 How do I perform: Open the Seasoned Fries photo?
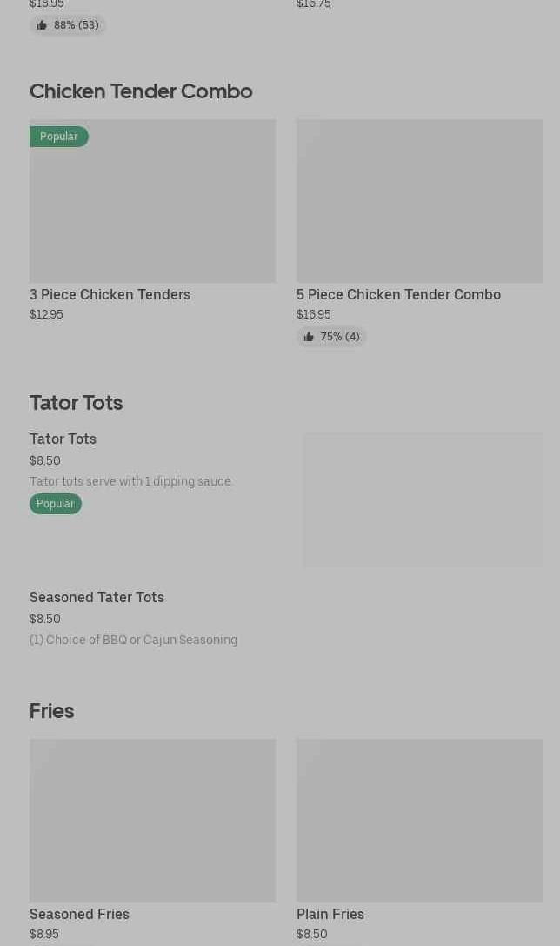[x=152, y=820]
